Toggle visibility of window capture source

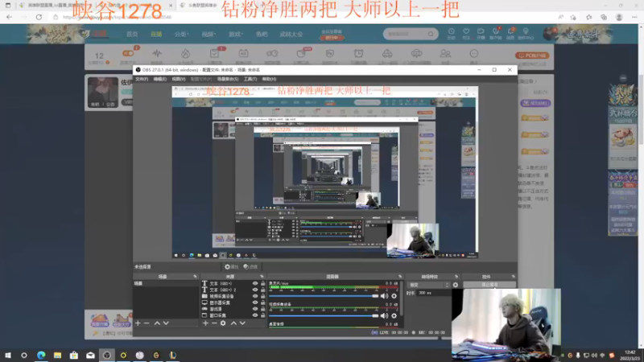coord(255,315)
